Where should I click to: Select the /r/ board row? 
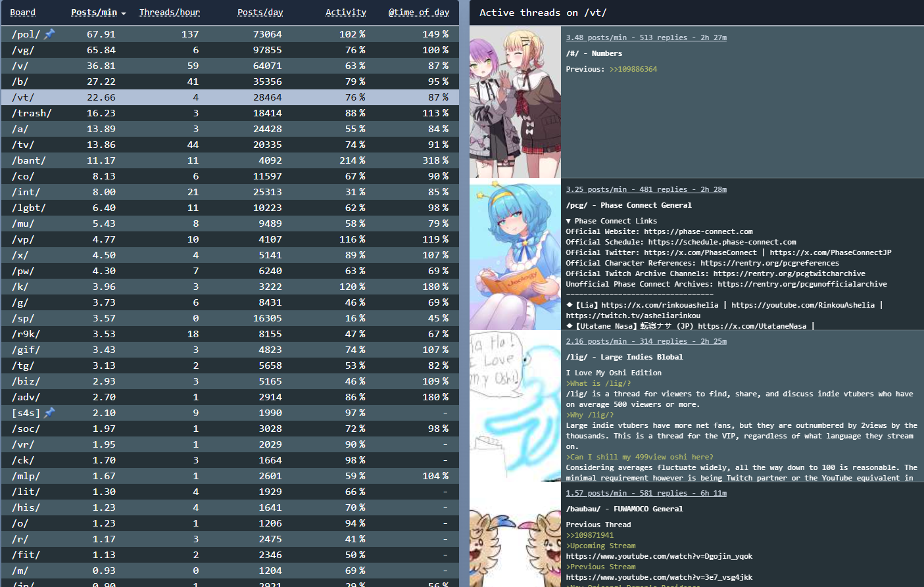(230, 539)
